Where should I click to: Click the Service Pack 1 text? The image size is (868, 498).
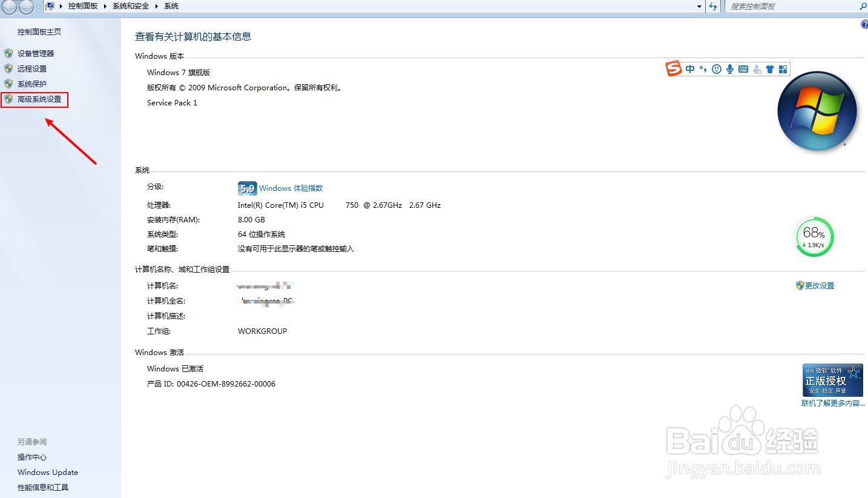(172, 102)
